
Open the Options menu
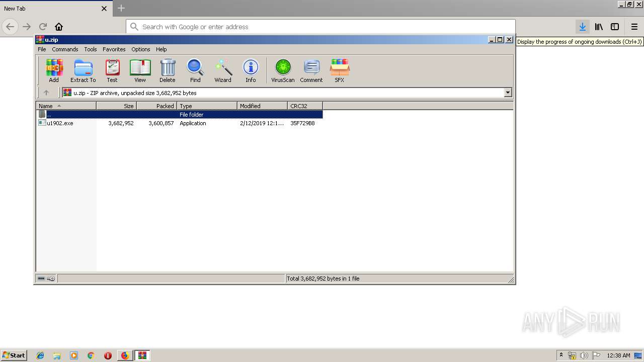[x=141, y=49]
